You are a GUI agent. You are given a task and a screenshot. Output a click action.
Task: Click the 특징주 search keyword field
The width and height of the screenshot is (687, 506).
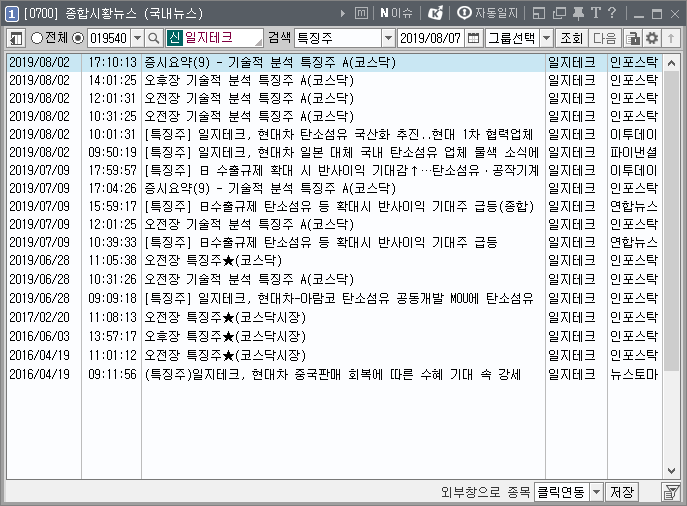(x=338, y=39)
